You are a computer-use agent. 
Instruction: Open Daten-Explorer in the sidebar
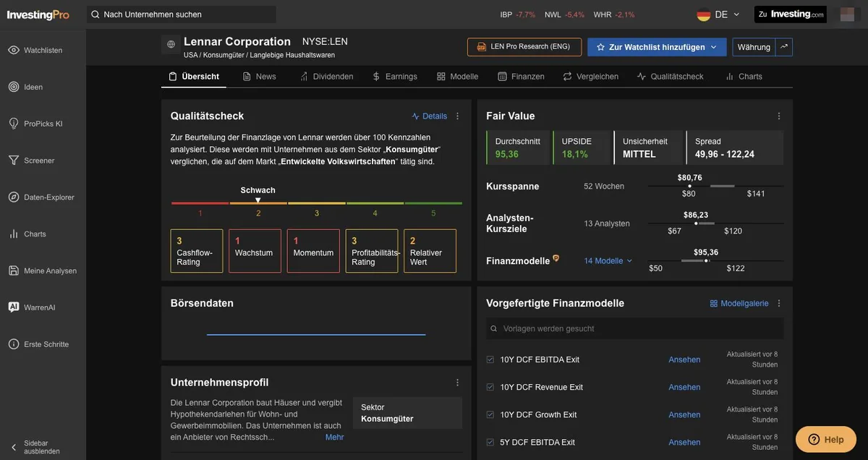point(41,197)
